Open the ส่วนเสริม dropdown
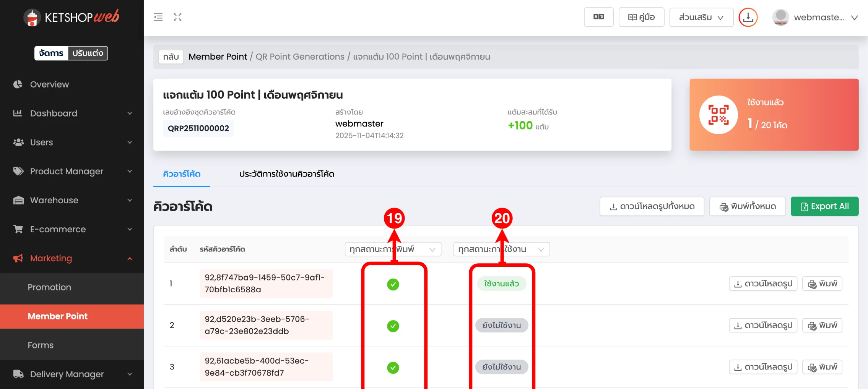 [x=701, y=17]
